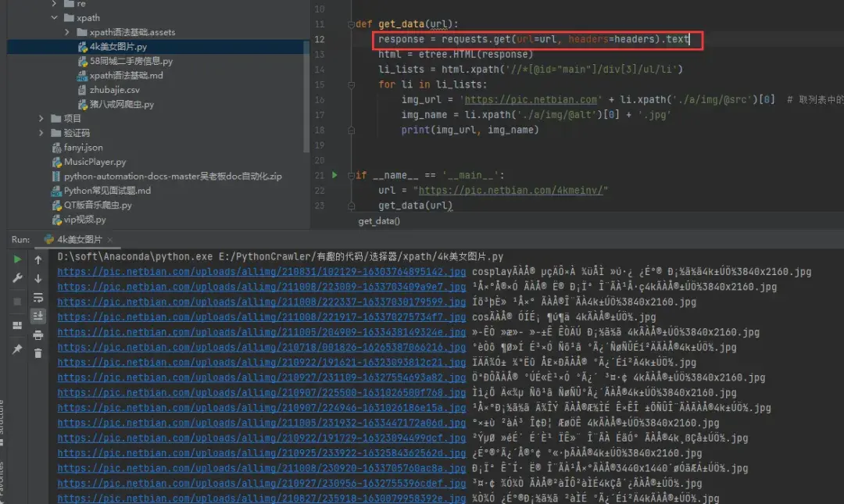Clear console output with trash icon

pyautogui.click(x=38, y=353)
